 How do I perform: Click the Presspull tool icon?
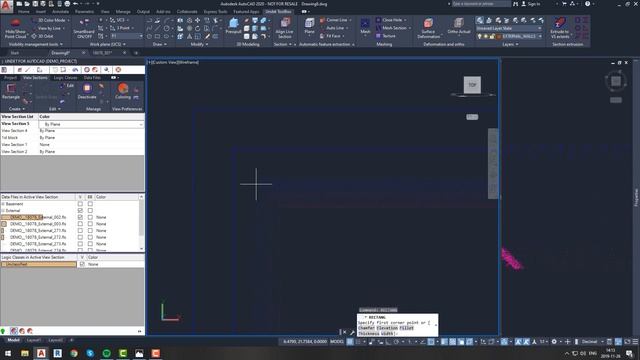pos(233,23)
